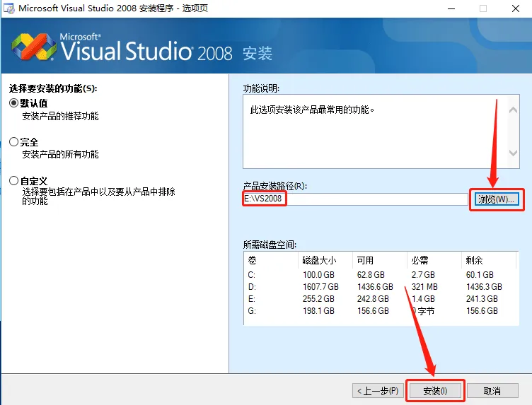
Task: Click the 安装产品的所有功能 description
Action: 60,155
